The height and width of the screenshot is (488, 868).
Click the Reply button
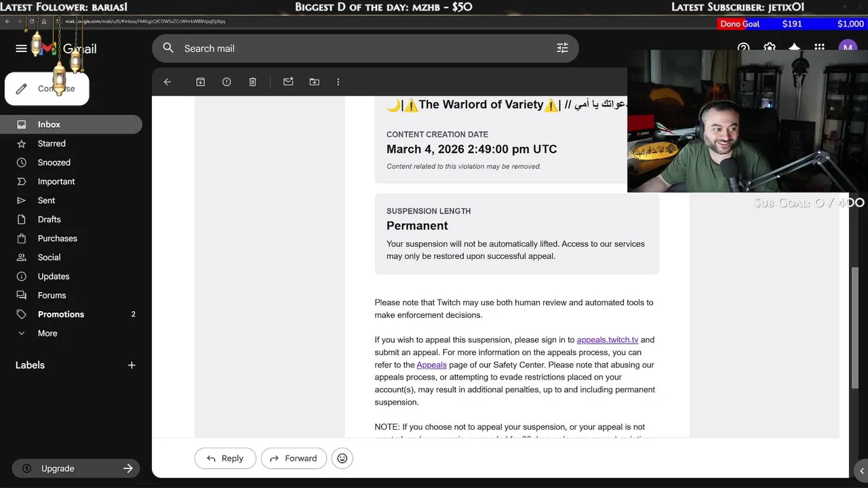[225, 459]
